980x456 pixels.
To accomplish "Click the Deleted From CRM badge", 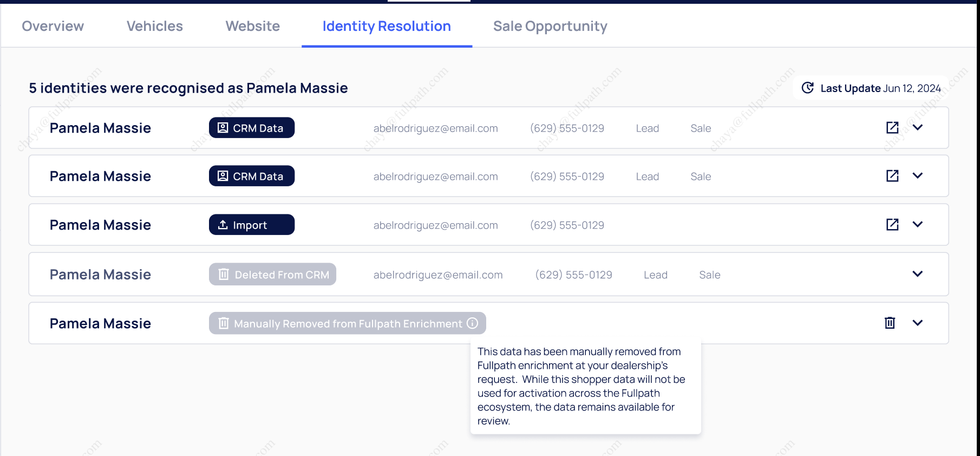I will [272, 275].
